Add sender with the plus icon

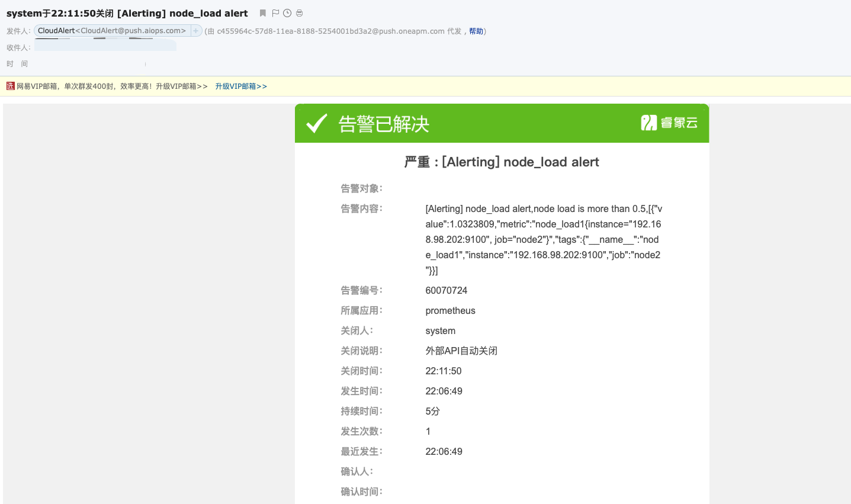coord(196,31)
